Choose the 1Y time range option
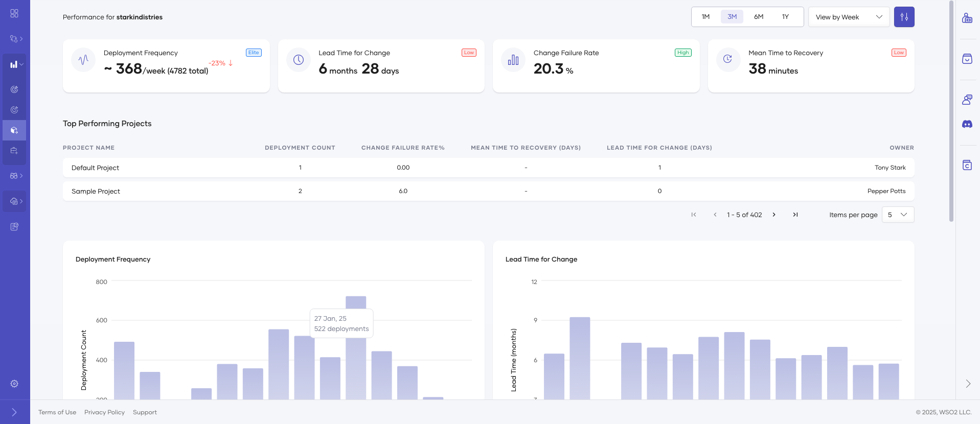 [785, 17]
